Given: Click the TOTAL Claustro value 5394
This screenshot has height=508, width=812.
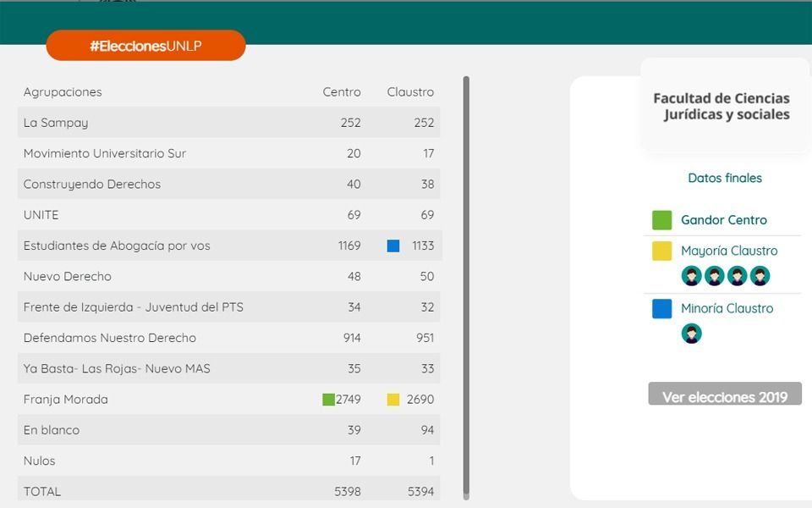Looking at the screenshot, I should pos(420,491).
